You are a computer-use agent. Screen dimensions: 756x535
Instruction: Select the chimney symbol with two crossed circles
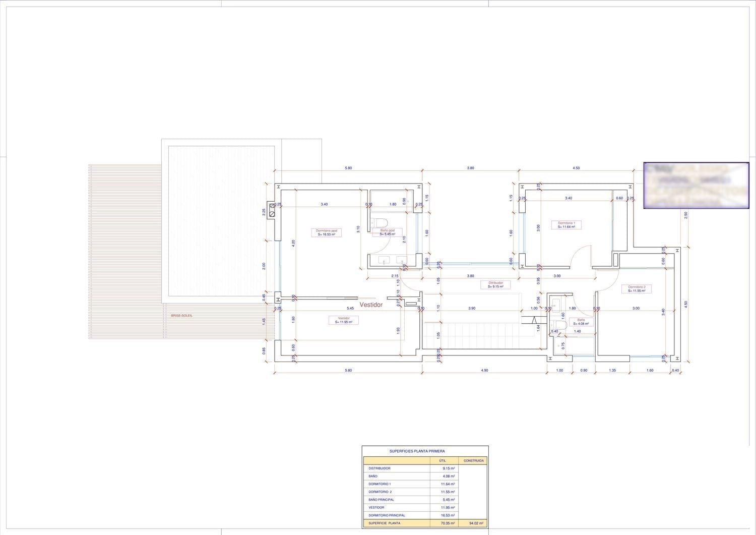[272, 209]
